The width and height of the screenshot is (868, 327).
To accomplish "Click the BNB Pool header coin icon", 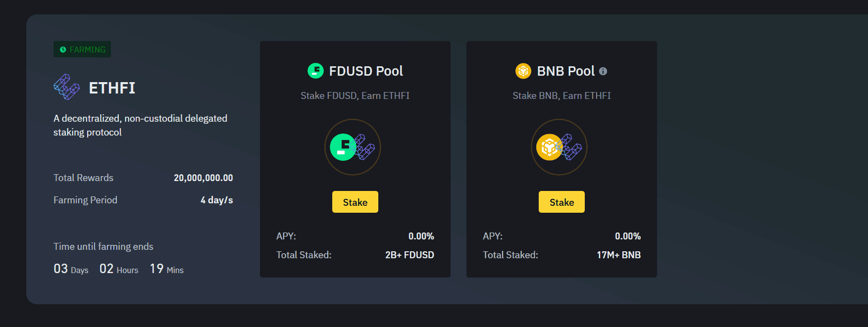I will click(x=523, y=71).
